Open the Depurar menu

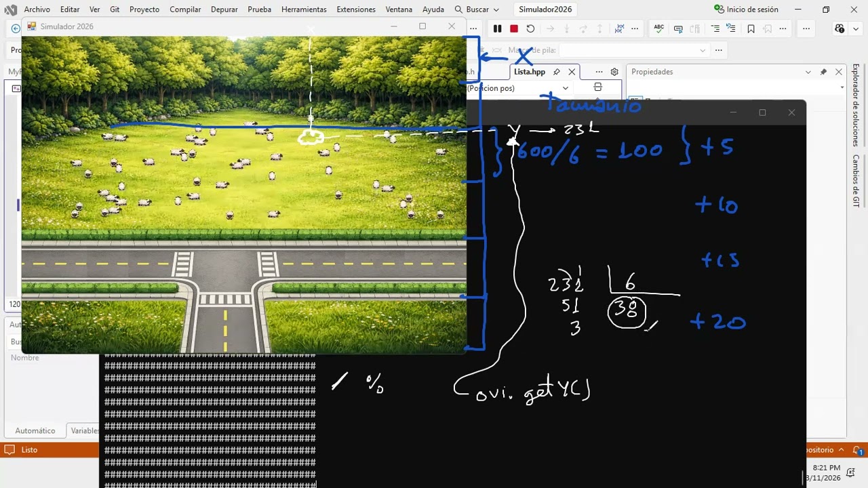point(224,9)
